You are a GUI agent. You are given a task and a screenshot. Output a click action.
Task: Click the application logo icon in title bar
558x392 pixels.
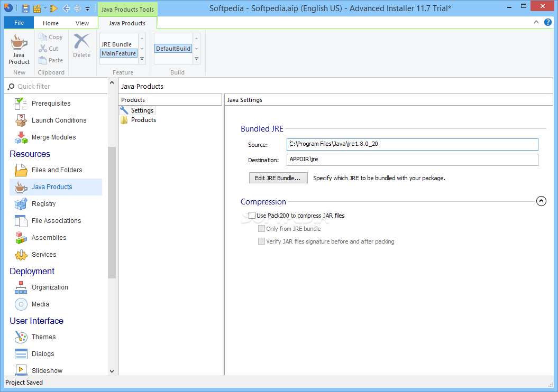pyautogui.click(x=8, y=8)
